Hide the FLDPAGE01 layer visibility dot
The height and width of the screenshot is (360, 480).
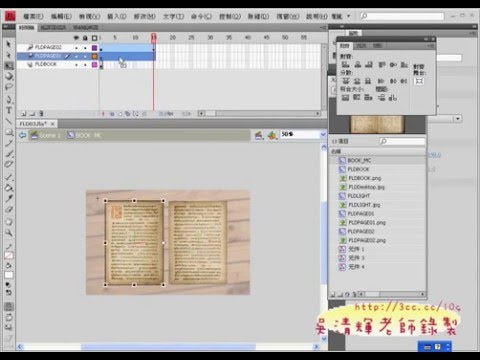[76, 56]
